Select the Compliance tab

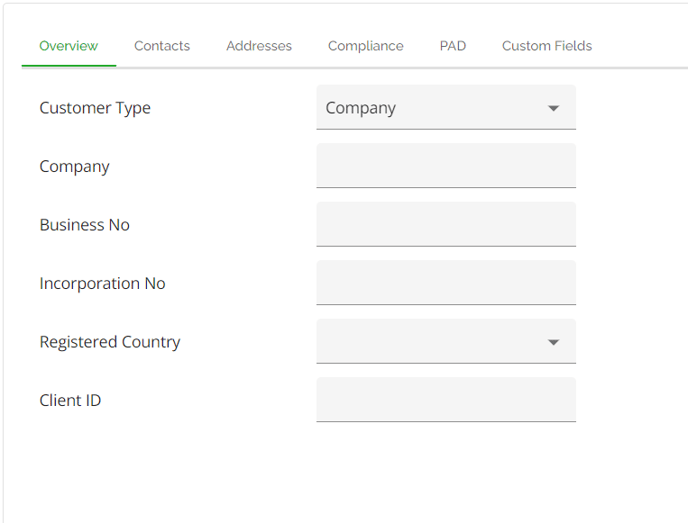click(366, 46)
